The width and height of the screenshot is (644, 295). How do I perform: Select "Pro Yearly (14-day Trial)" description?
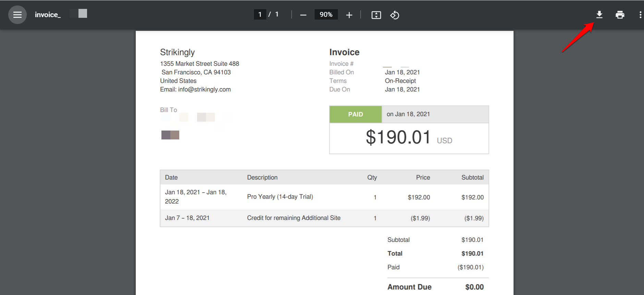point(280,197)
